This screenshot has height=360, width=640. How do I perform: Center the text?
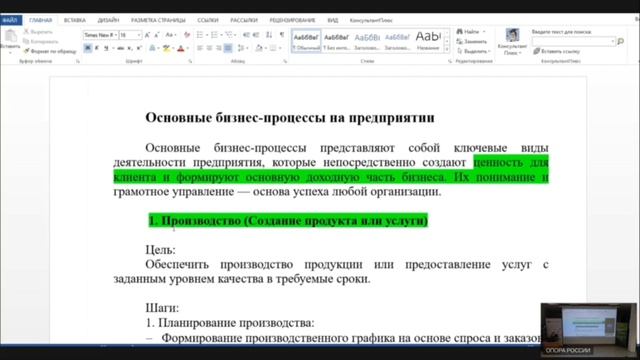pyautogui.click(x=209, y=48)
